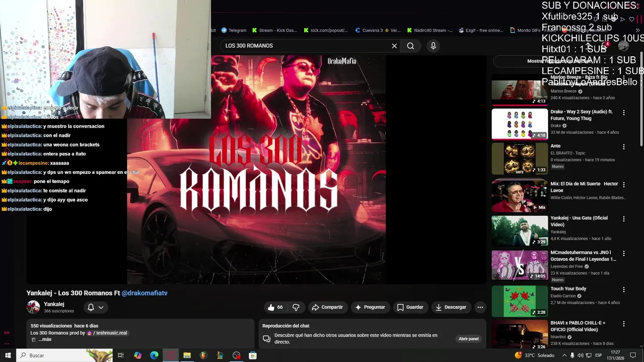Launch Copilot from the taskbar
This screenshot has width=644, height=362.
137,355
